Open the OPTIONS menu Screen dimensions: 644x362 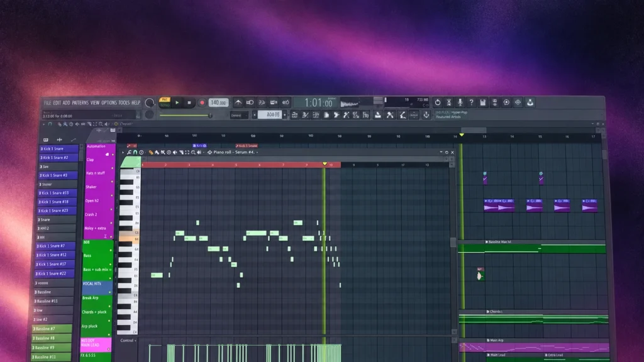pos(109,102)
